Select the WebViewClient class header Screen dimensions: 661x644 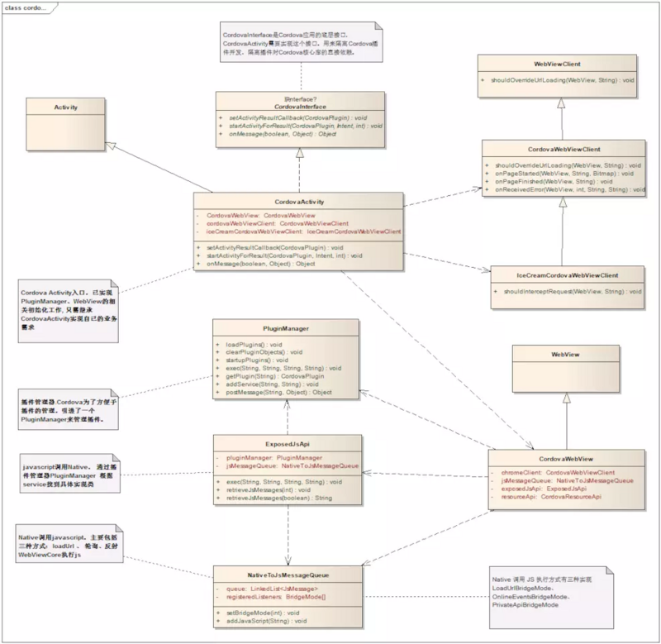pyautogui.click(x=557, y=64)
